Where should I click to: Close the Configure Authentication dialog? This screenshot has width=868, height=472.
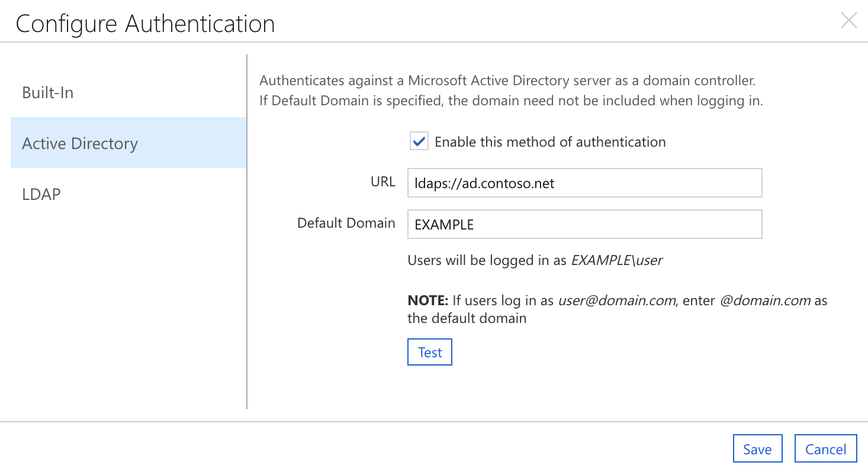(848, 21)
